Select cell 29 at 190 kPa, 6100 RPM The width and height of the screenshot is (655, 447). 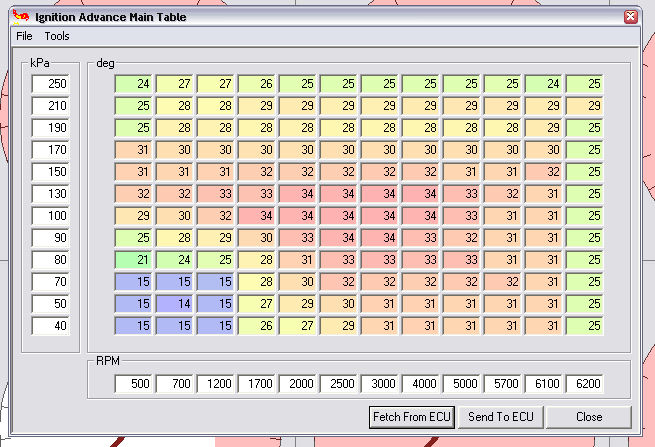point(543,127)
